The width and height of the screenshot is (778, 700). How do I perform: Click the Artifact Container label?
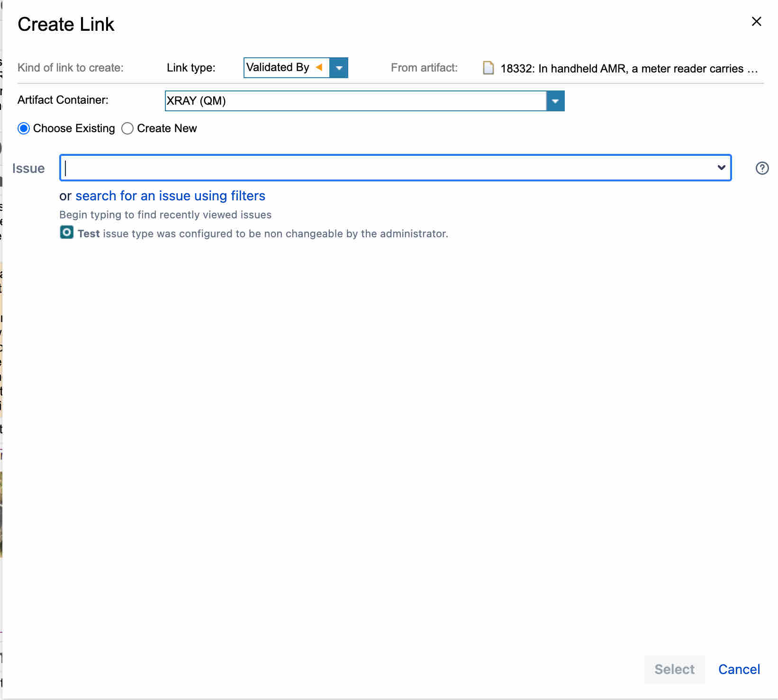pyautogui.click(x=63, y=100)
